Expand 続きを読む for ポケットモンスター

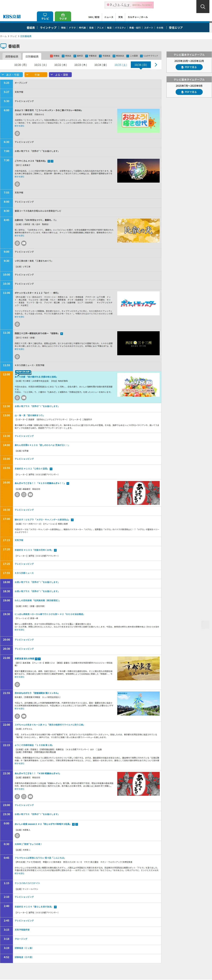[19, 317]
